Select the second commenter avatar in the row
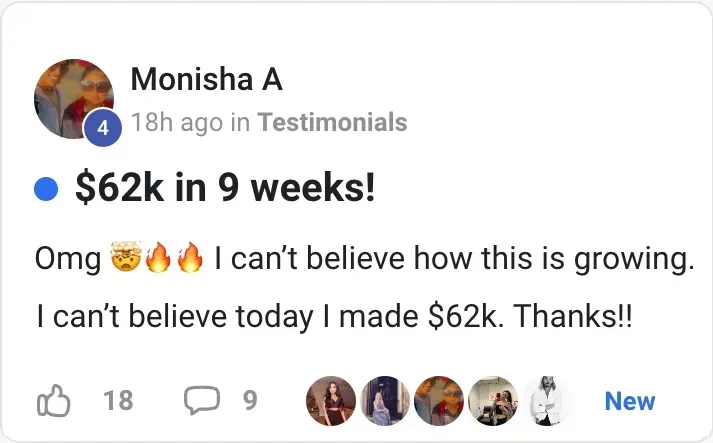713x443 pixels. [385, 401]
